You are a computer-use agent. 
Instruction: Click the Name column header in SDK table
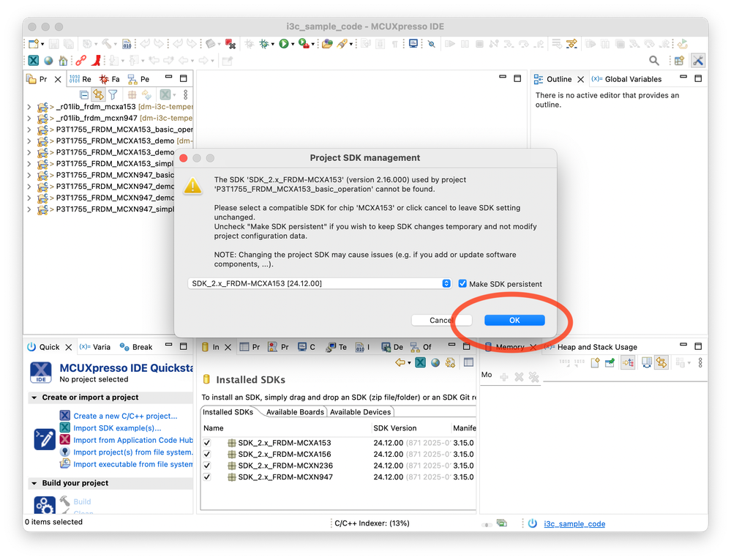(214, 428)
